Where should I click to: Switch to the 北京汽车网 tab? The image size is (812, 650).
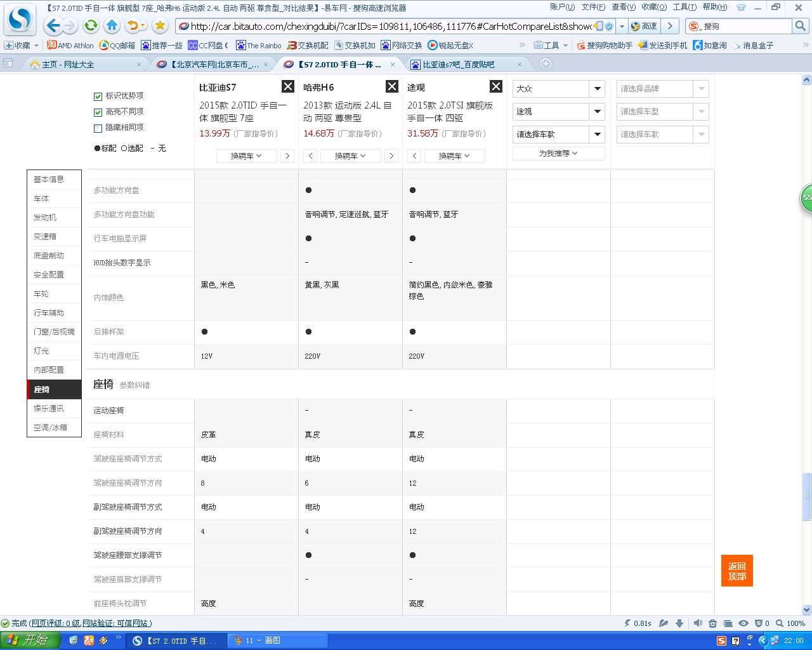pyautogui.click(x=212, y=64)
